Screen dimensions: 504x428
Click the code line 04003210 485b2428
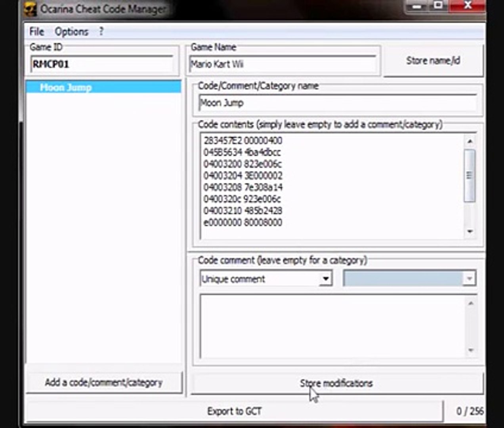click(243, 210)
